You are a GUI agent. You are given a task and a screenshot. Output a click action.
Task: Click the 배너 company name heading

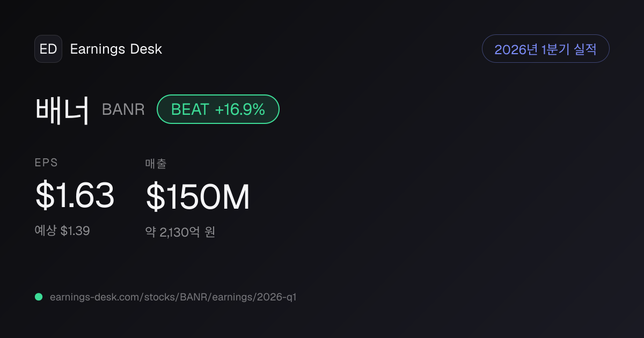pyautogui.click(x=62, y=109)
